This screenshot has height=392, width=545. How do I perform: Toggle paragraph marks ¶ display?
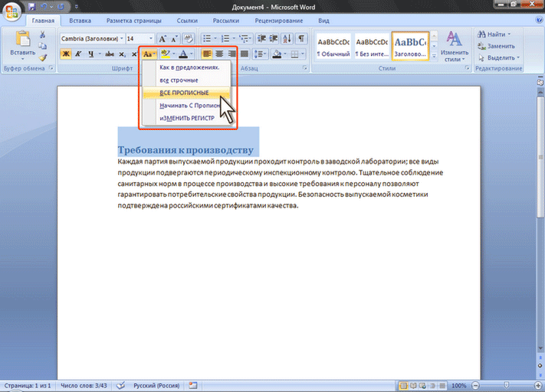click(x=302, y=38)
